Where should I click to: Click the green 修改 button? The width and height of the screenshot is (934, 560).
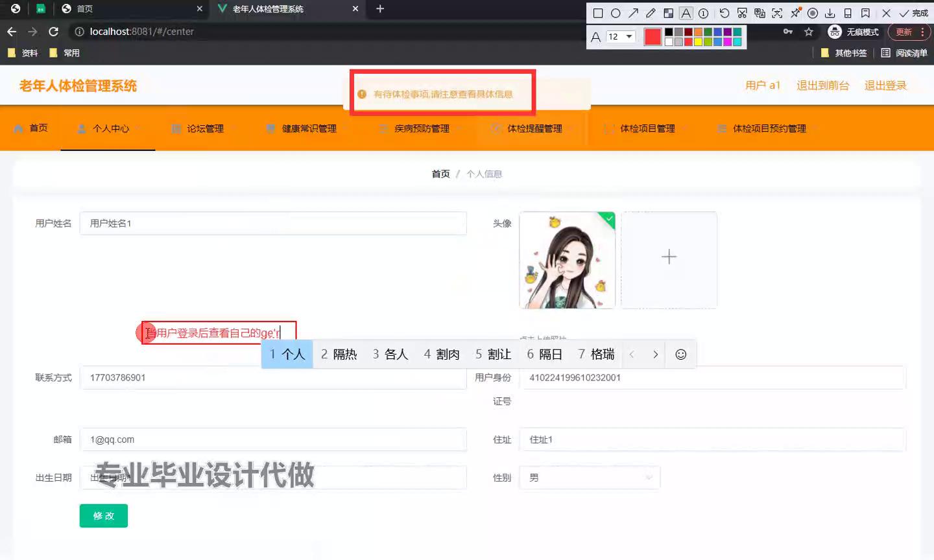pos(104,516)
